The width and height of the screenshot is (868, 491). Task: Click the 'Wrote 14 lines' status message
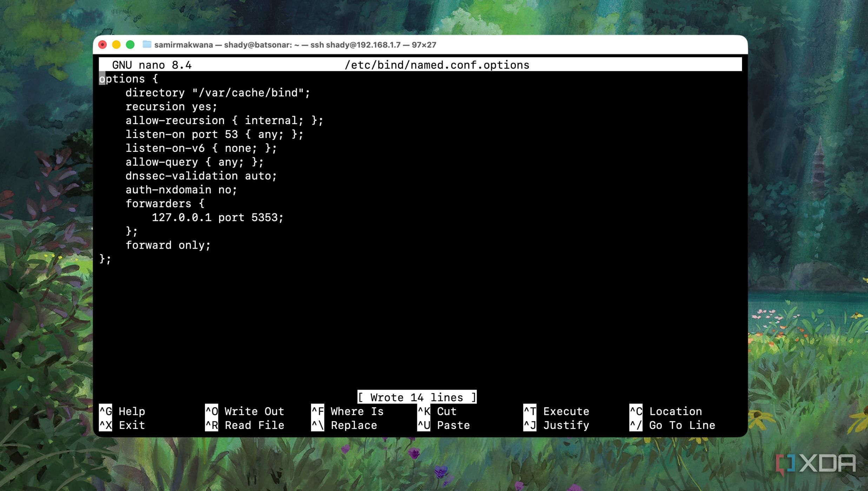417,397
